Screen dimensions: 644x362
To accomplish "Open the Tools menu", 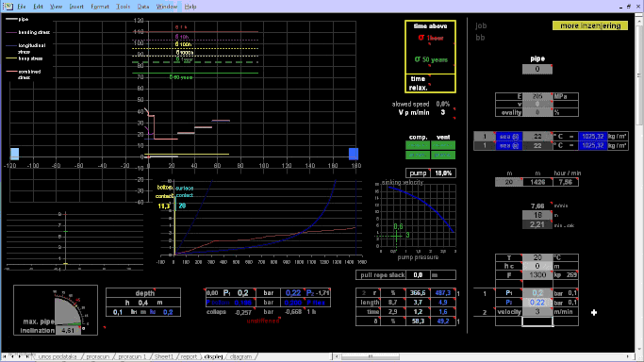I will click(x=123, y=7).
